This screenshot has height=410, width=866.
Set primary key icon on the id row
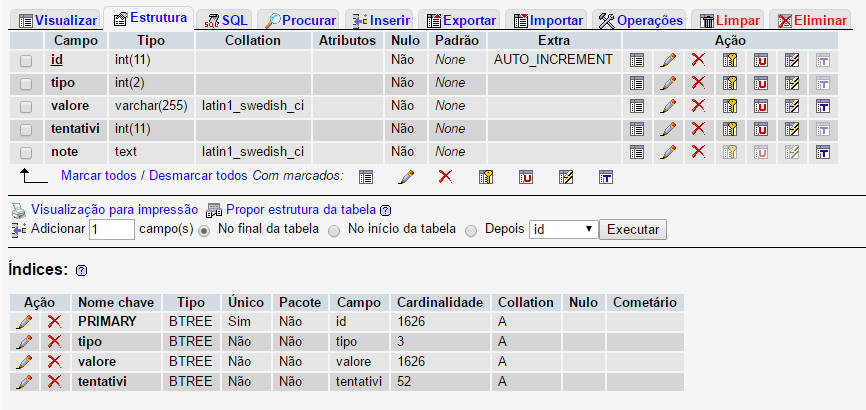pyautogui.click(x=730, y=60)
